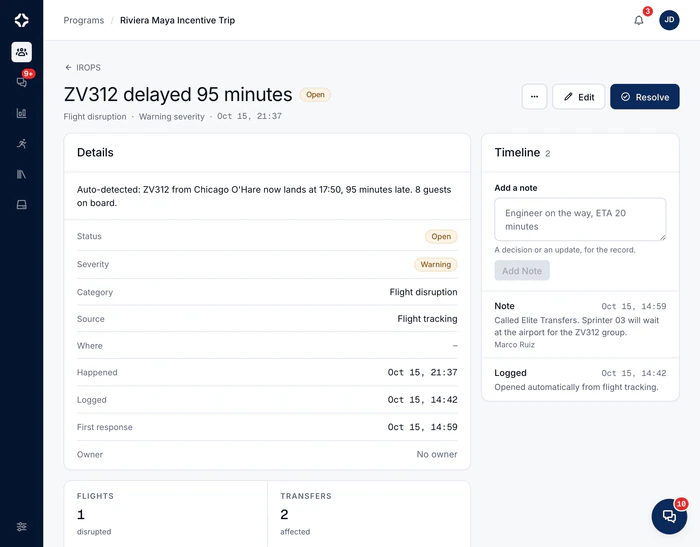
Task: Resolve the incident
Action: click(645, 97)
